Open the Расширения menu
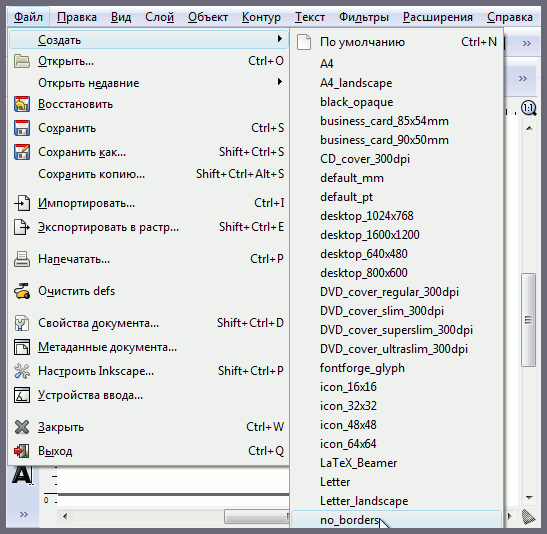The width and height of the screenshot is (547, 534). (x=438, y=17)
